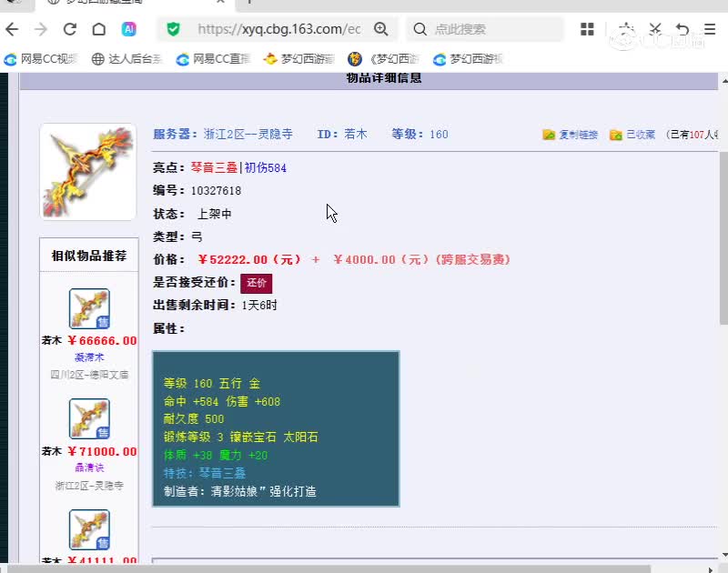Open bookmark 网易CC视频
Viewport: 728px width, 573px height.
click(x=40, y=59)
